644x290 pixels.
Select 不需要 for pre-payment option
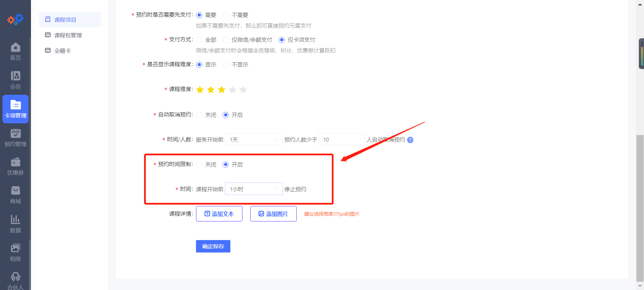click(x=226, y=15)
